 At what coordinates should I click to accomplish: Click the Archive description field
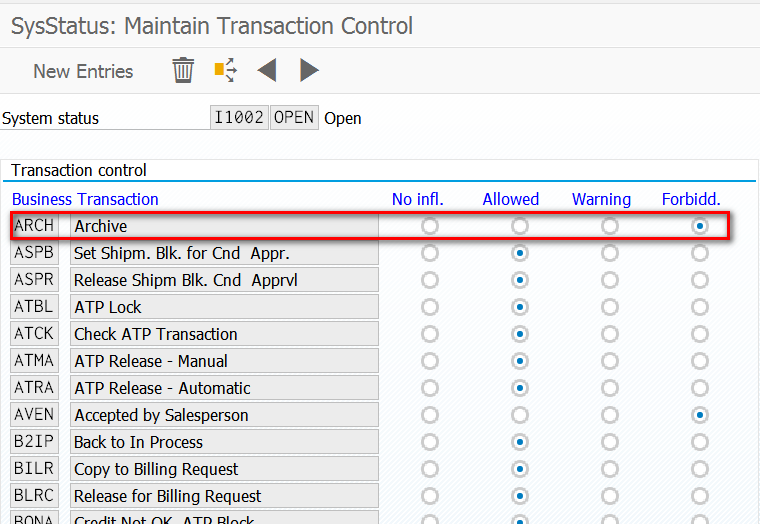pyautogui.click(x=224, y=226)
